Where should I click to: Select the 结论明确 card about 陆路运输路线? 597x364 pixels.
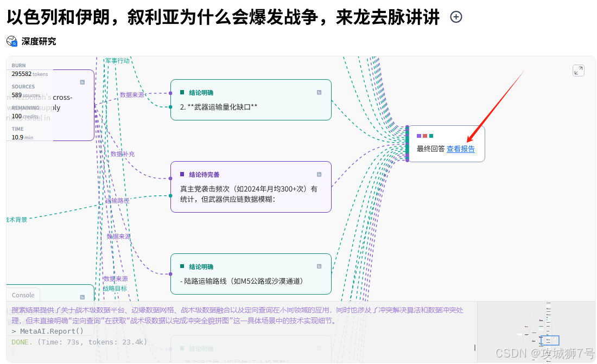[x=251, y=274]
